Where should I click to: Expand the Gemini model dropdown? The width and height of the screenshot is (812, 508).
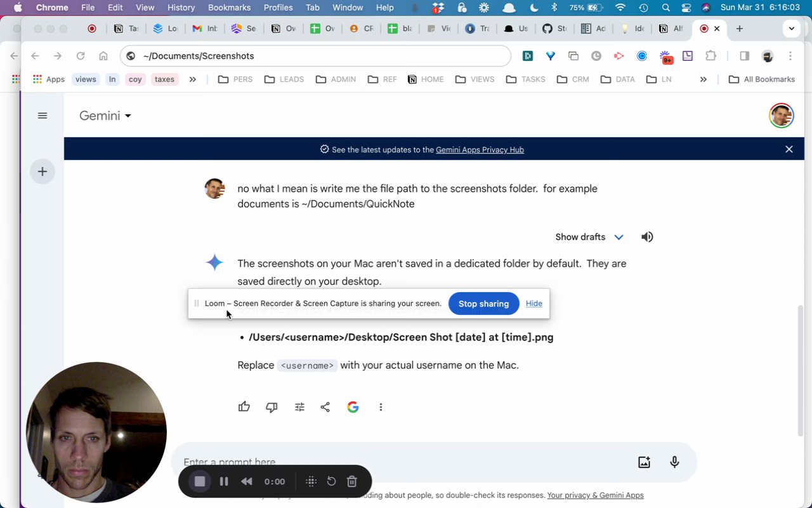pyautogui.click(x=105, y=116)
